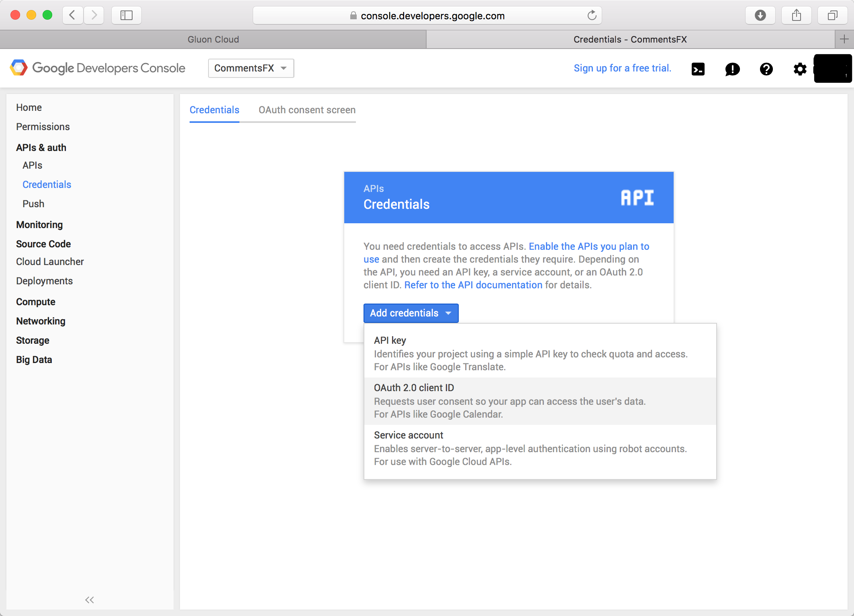Open Push in the sidebar

pos(33,204)
